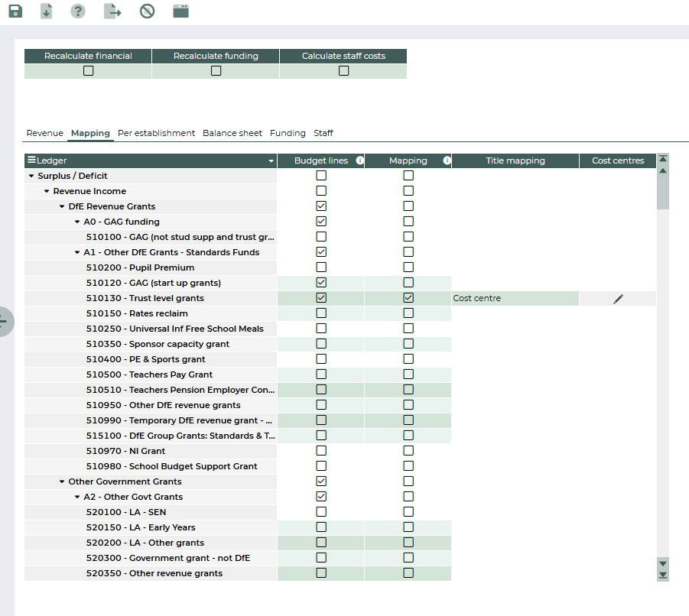Tick the Recalculate financial checkbox
Viewport: 689px width, 616px height.
[x=88, y=71]
